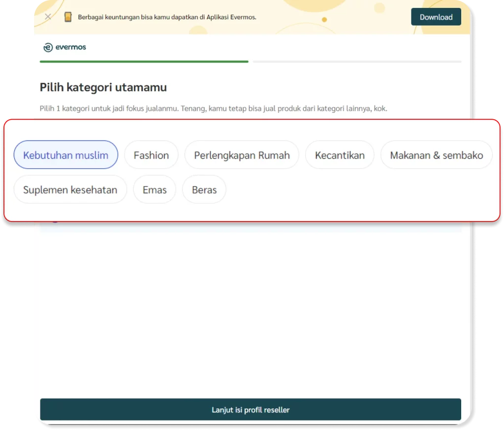The width and height of the screenshot is (504, 430).
Task: Pick the Kecantikan category
Action: (x=340, y=155)
